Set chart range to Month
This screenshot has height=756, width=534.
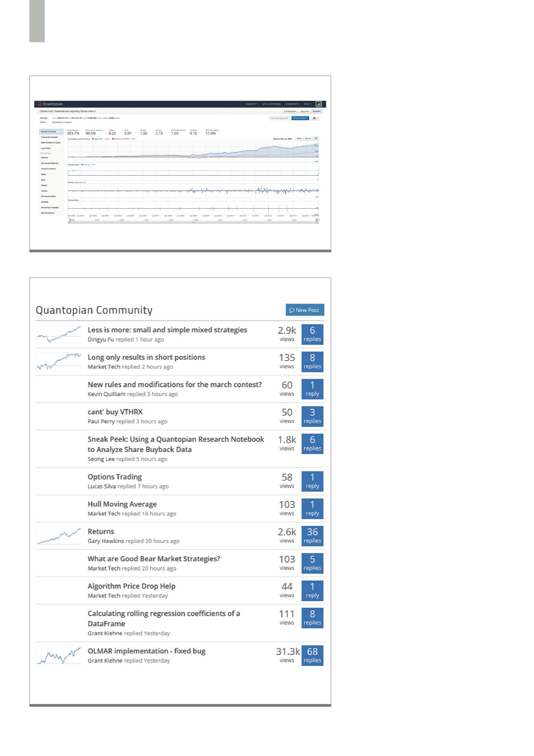[308, 138]
